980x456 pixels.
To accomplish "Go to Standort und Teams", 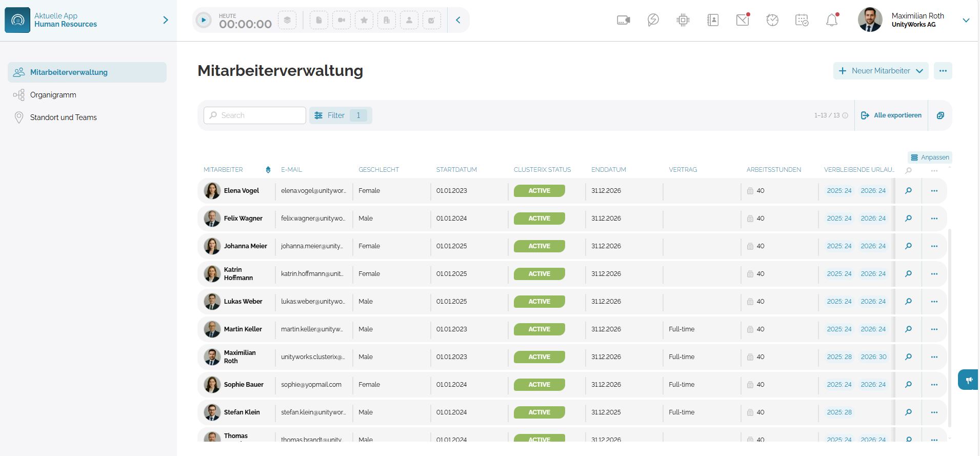I will coord(63,117).
